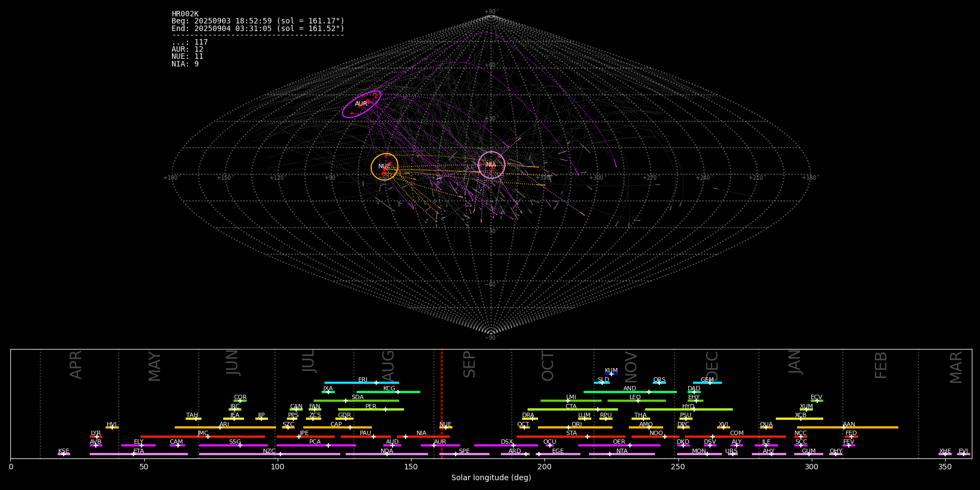This screenshot has width=980, height=490.
Task: Click the ORI orange shower bar
Action: click(575, 427)
